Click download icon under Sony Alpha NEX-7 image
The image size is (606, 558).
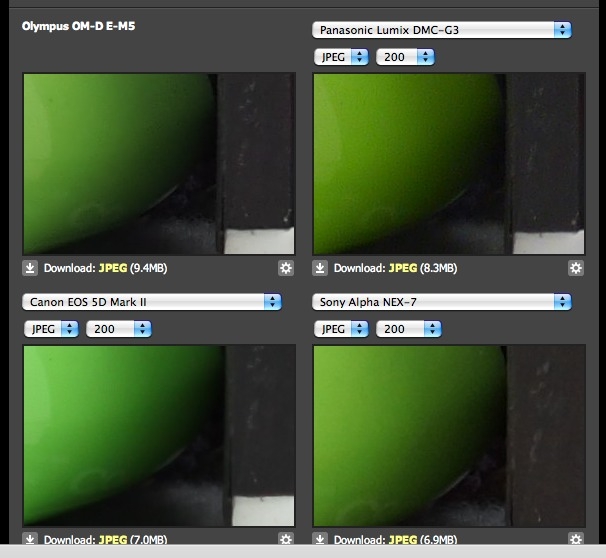320,538
